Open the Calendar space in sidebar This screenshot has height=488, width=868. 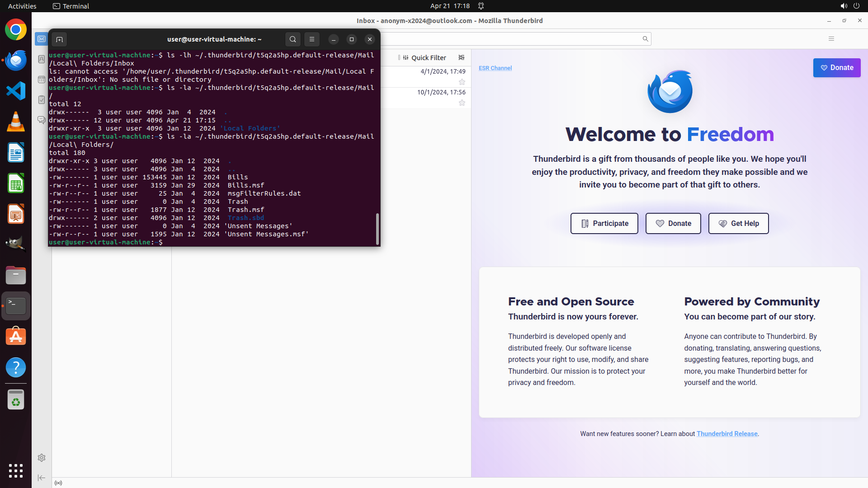41,80
